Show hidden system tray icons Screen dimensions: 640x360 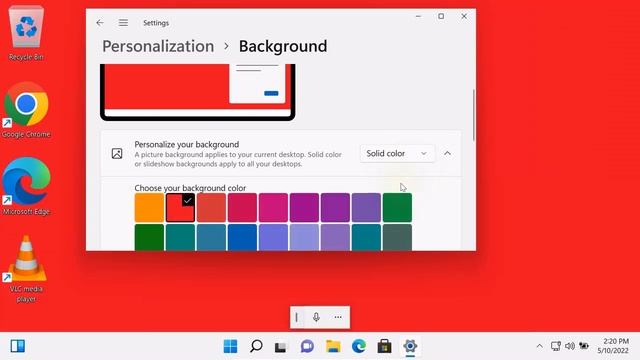click(539, 346)
